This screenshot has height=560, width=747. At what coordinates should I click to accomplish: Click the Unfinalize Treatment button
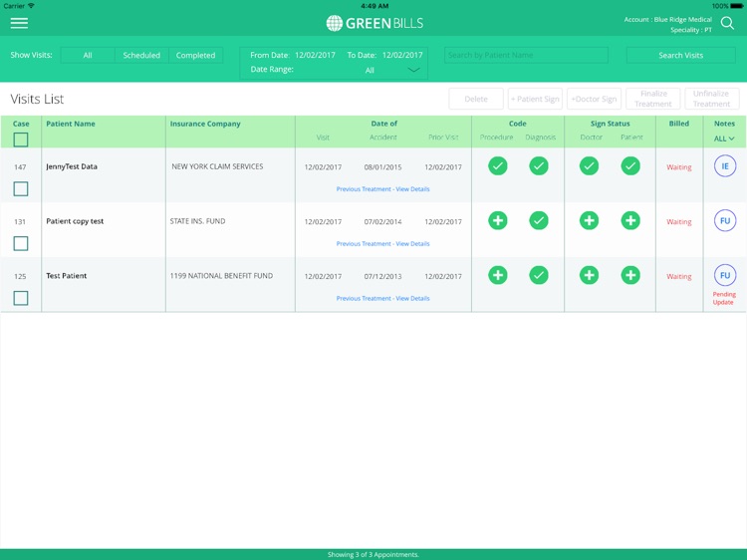[x=712, y=99]
